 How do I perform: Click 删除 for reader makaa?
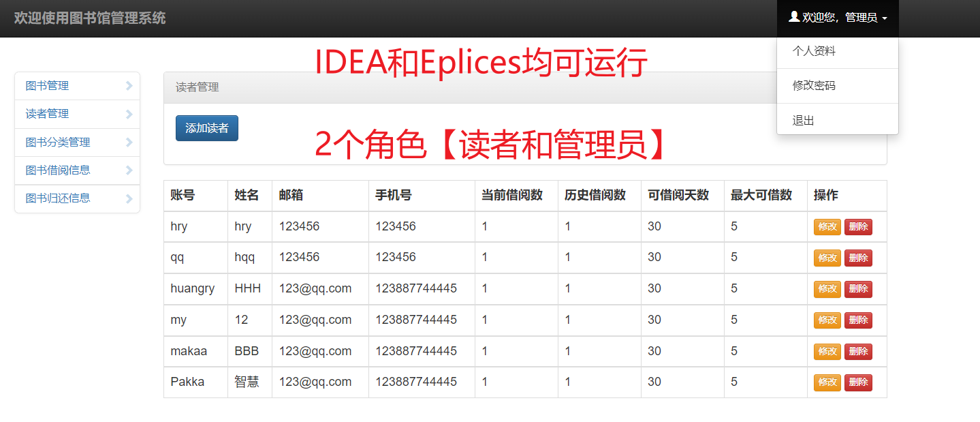click(858, 352)
